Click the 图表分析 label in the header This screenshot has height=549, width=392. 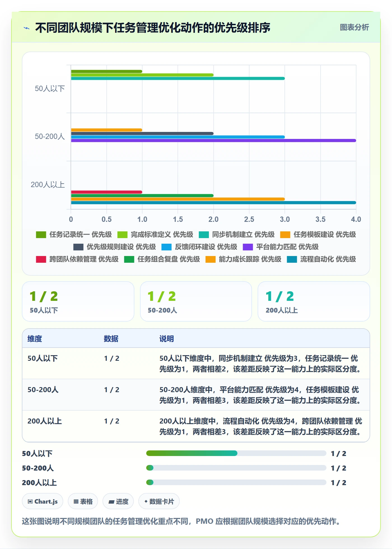pyautogui.click(x=354, y=27)
